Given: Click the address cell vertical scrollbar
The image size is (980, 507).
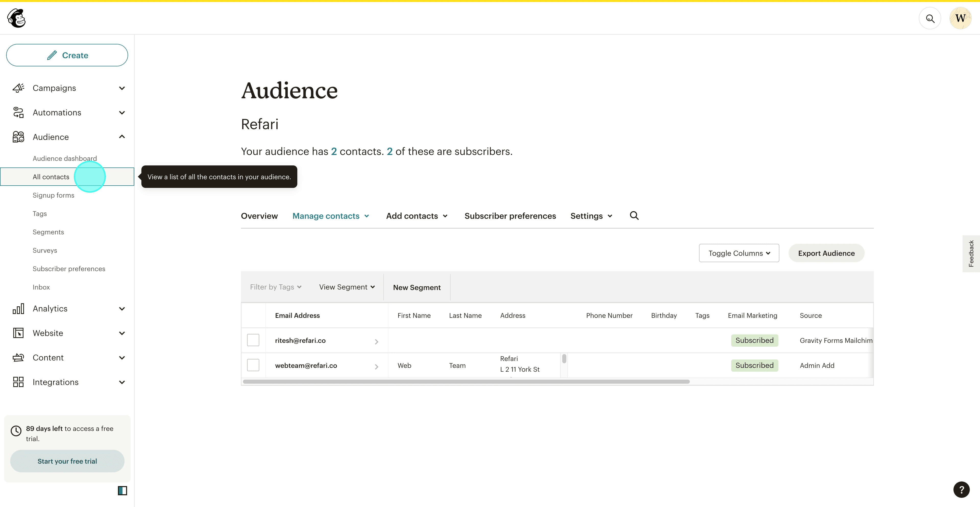Looking at the screenshot, I should point(564,359).
